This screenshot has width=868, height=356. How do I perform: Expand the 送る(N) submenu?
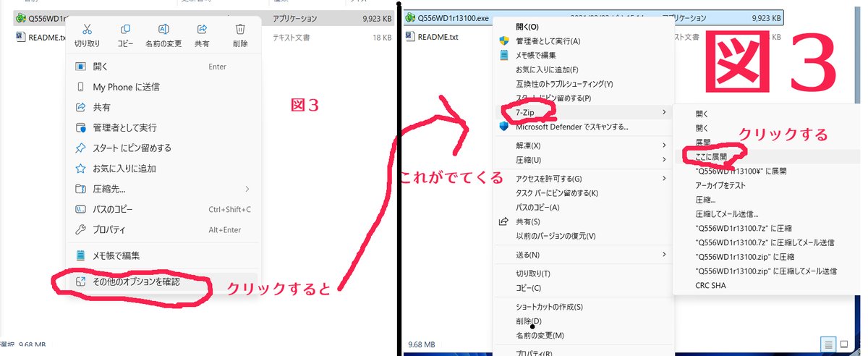click(x=664, y=255)
